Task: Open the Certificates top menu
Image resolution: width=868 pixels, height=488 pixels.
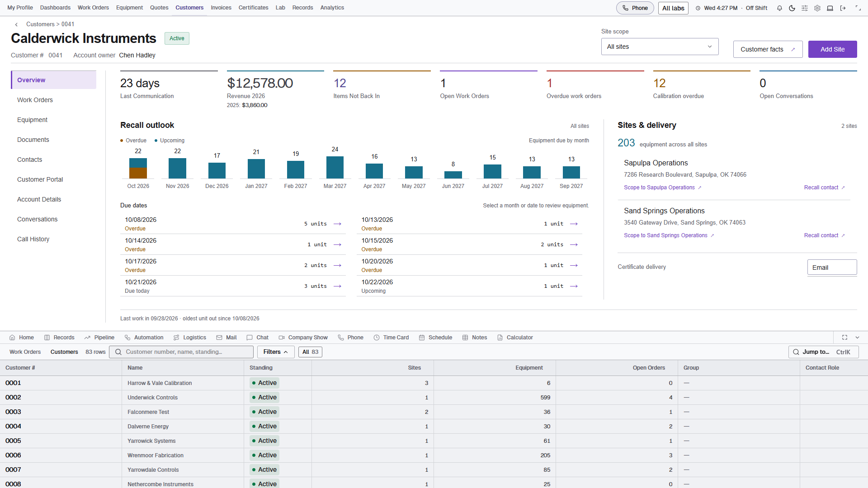Action: click(253, 8)
